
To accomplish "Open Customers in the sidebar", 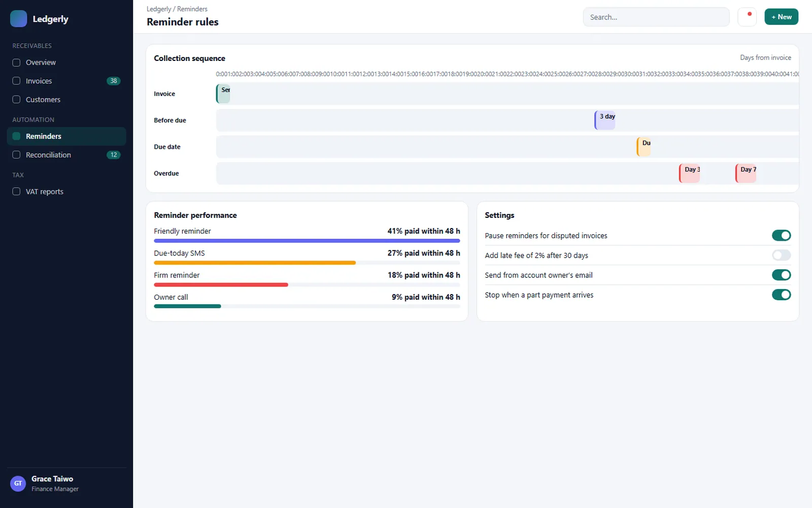I will pyautogui.click(x=66, y=100).
